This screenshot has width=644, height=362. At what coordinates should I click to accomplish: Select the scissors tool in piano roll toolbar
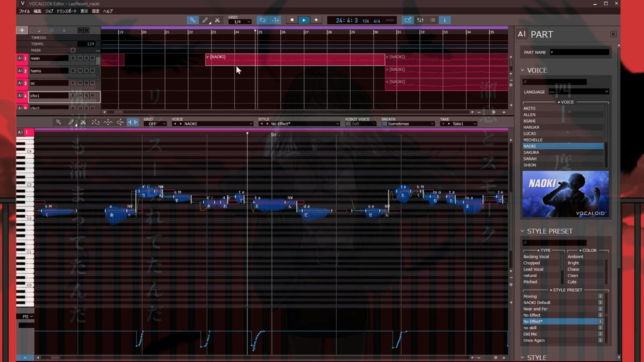click(83, 122)
